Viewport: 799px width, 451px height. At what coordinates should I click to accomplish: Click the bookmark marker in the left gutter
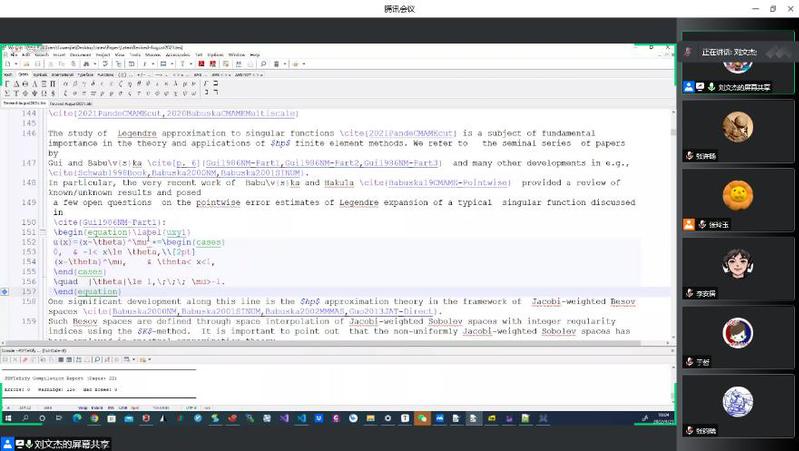[6, 291]
